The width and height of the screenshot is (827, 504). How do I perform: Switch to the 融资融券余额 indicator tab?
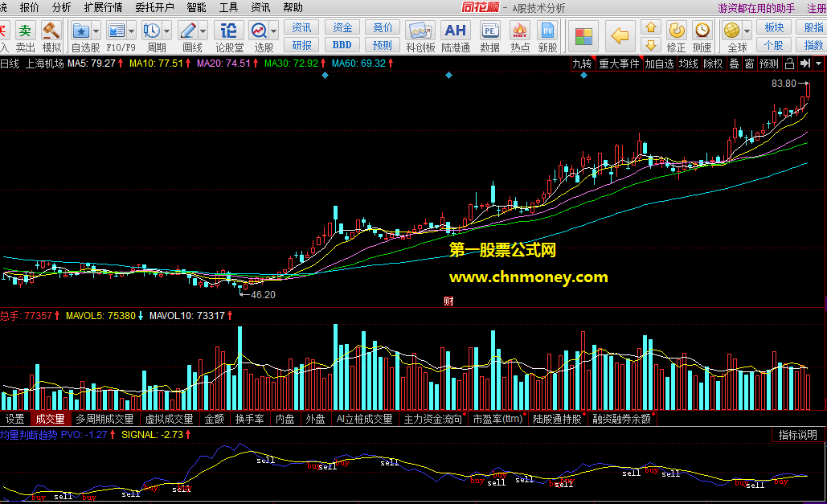(x=622, y=419)
